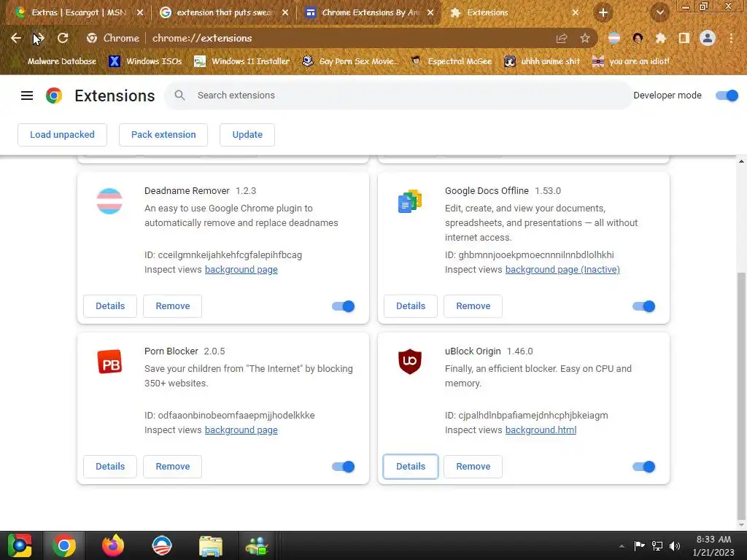The height and width of the screenshot is (560, 747).
Task: Remove Google Docs Offline extension
Action: (473, 306)
